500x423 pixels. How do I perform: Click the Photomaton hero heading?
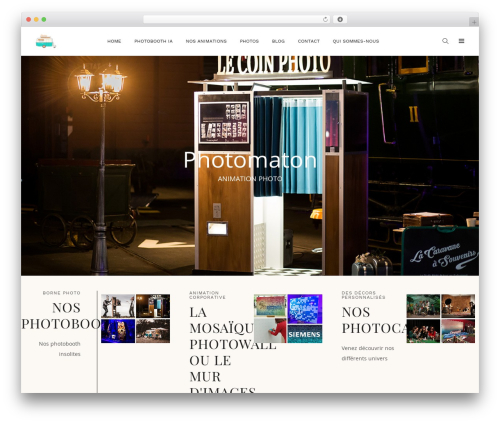250,160
